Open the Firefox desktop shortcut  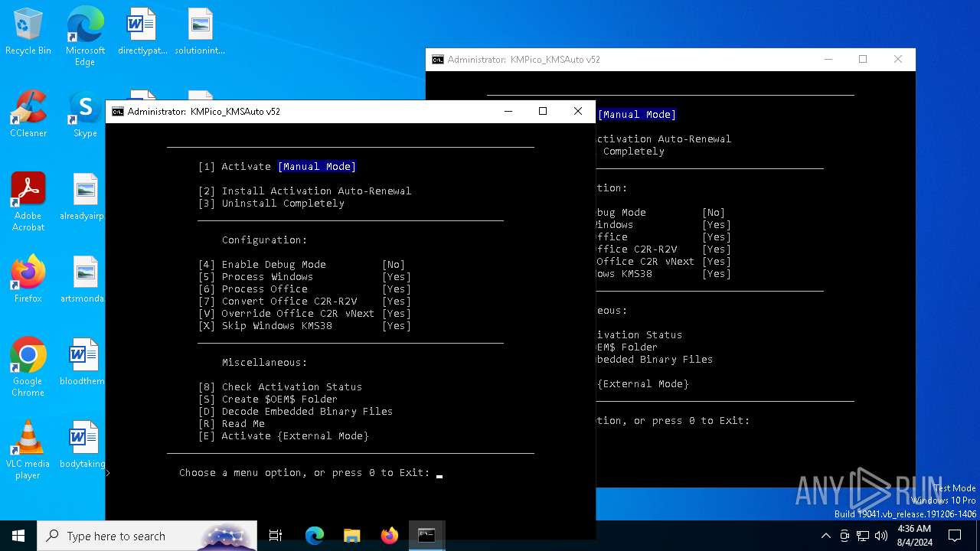pos(28,280)
